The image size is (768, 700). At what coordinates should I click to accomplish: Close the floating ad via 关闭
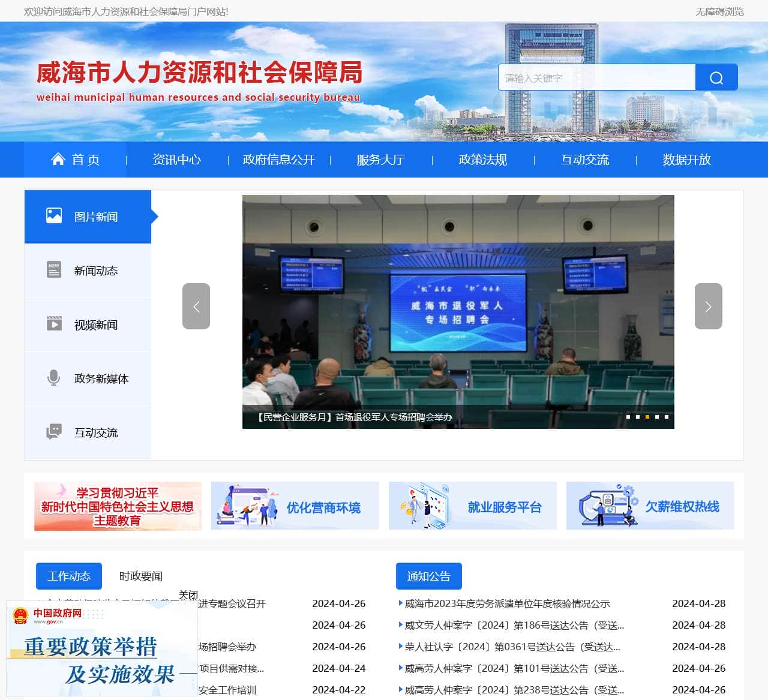pyautogui.click(x=188, y=594)
